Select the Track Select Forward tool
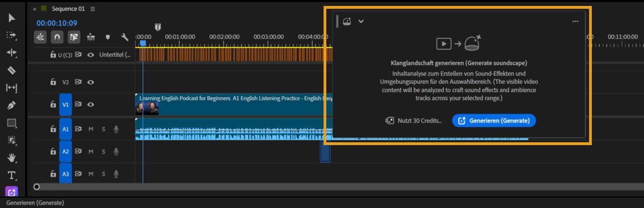Image resolution: width=644 pixels, height=208 pixels. coord(12,35)
